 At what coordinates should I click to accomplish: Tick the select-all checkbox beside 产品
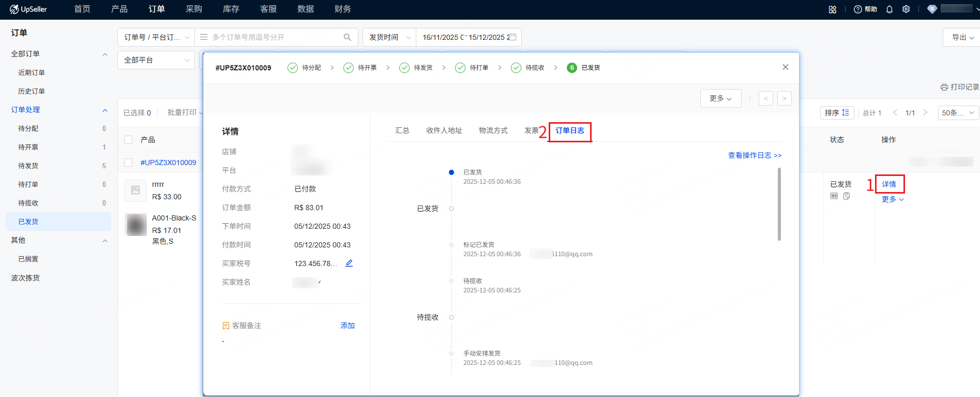pos(129,140)
